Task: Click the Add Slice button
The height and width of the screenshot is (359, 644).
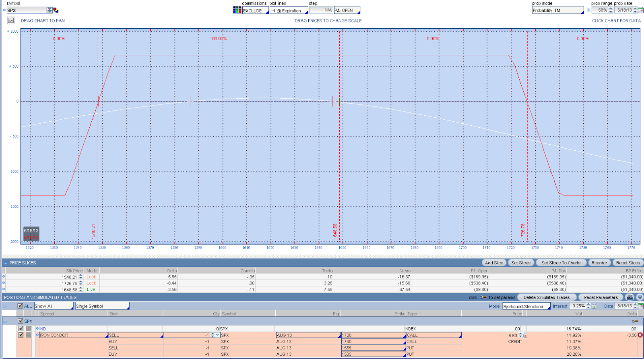Action: [494, 263]
